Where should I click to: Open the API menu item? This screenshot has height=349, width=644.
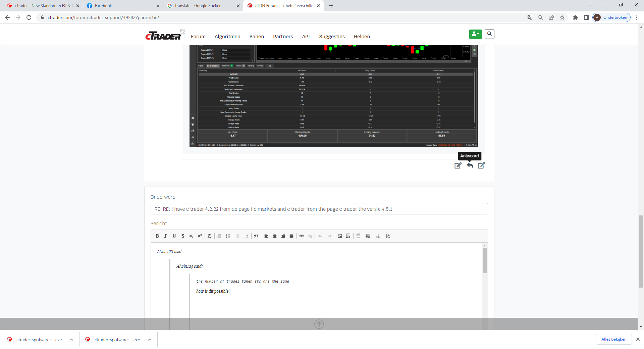coord(306,37)
